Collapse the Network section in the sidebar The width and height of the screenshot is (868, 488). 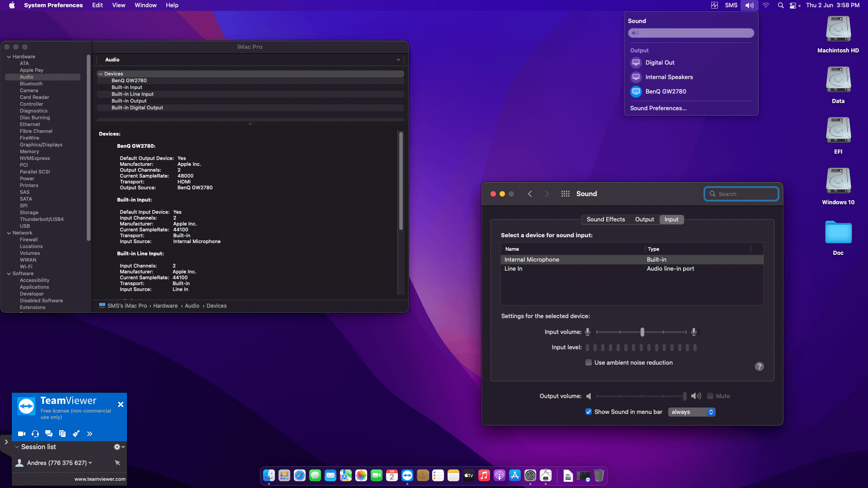[9, 233]
